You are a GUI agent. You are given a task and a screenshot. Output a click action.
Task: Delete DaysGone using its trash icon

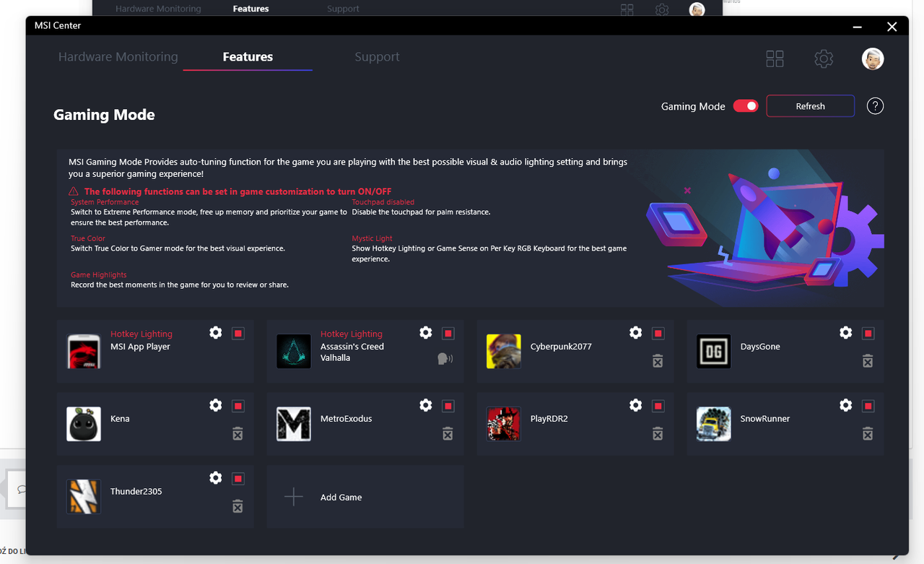tap(868, 361)
